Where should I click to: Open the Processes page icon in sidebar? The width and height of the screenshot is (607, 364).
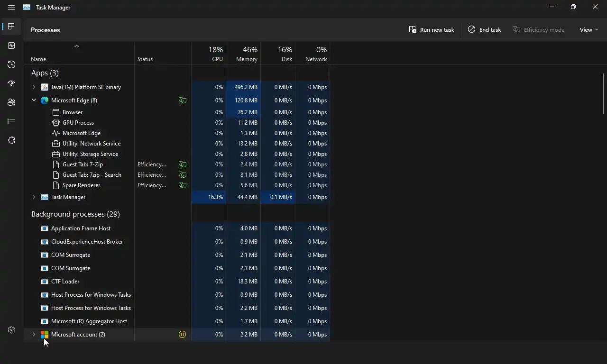tap(11, 27)
